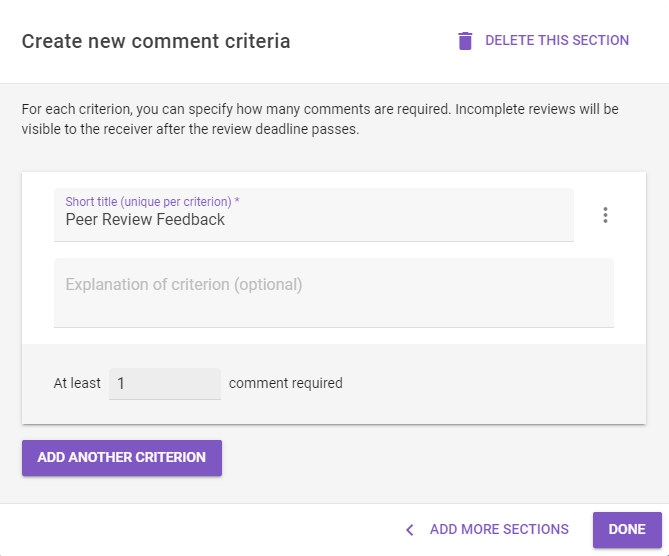Focus the Short title input field
The image size is (669, 556).
click(x=314, y=215)
